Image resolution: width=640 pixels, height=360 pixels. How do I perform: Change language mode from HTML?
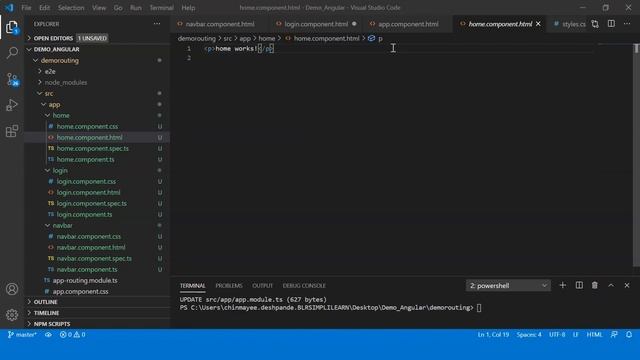click(x=594, y=335)
